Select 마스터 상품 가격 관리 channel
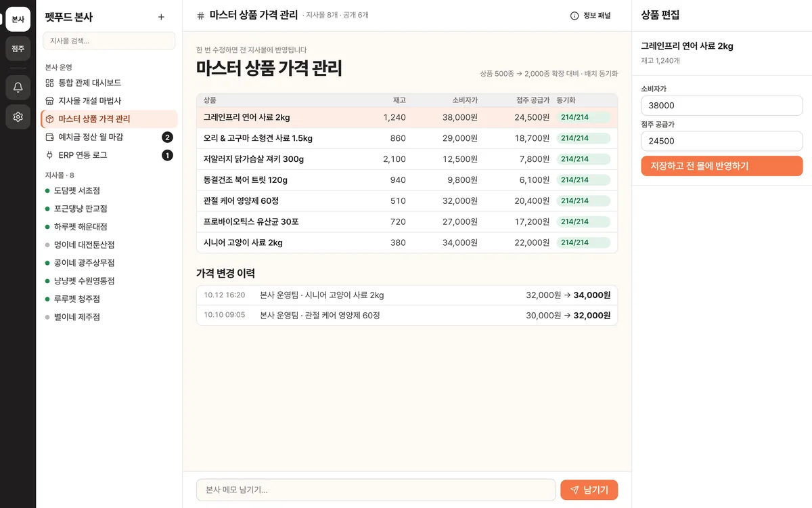Screen dimensions: 812x508 (x=109, y=119)
